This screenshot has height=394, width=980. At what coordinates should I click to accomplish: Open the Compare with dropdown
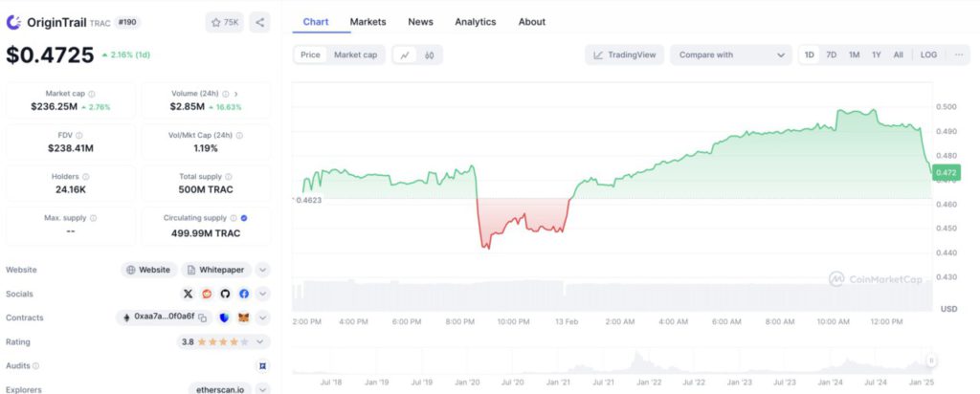click(730, 55)
